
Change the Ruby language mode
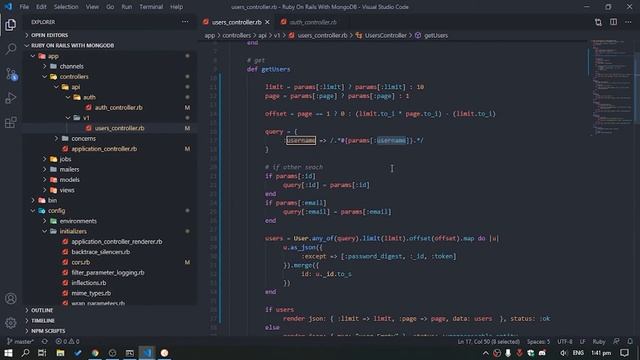click(599, 341)
